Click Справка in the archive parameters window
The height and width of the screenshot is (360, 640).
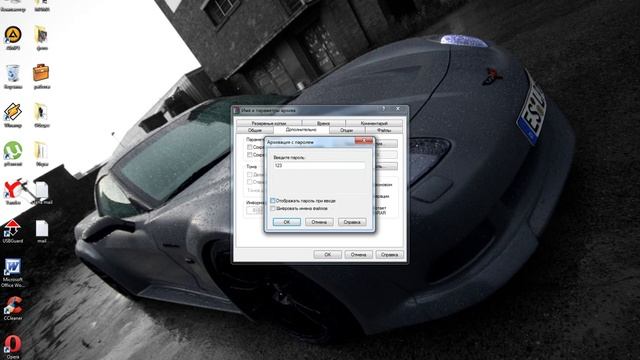click(389, 254)
